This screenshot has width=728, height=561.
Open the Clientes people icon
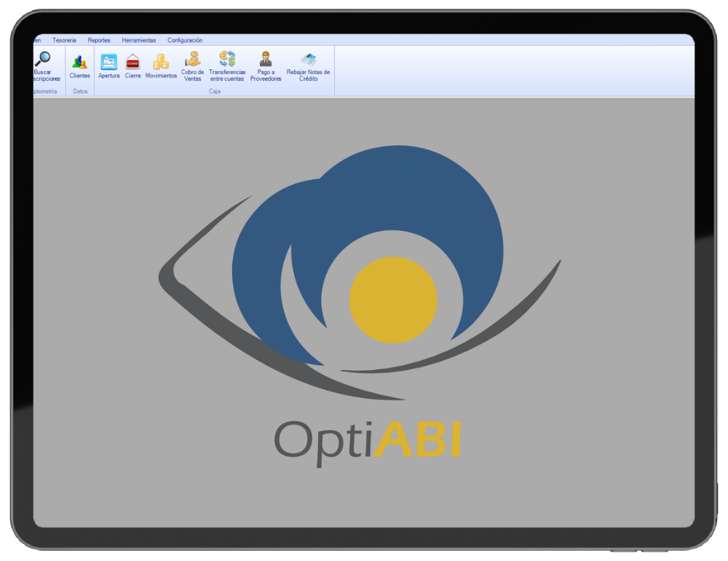[x=80, y=63]
